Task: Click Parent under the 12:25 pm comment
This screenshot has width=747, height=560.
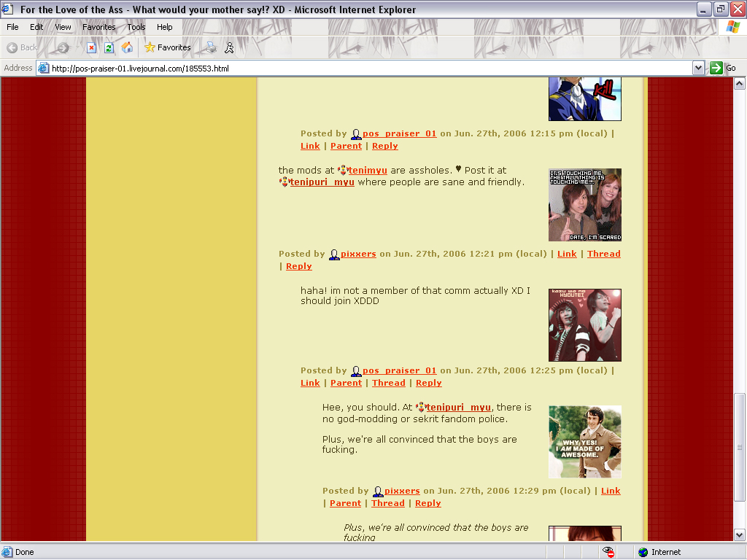Action: pyautogui.click(x=346, y=383)
